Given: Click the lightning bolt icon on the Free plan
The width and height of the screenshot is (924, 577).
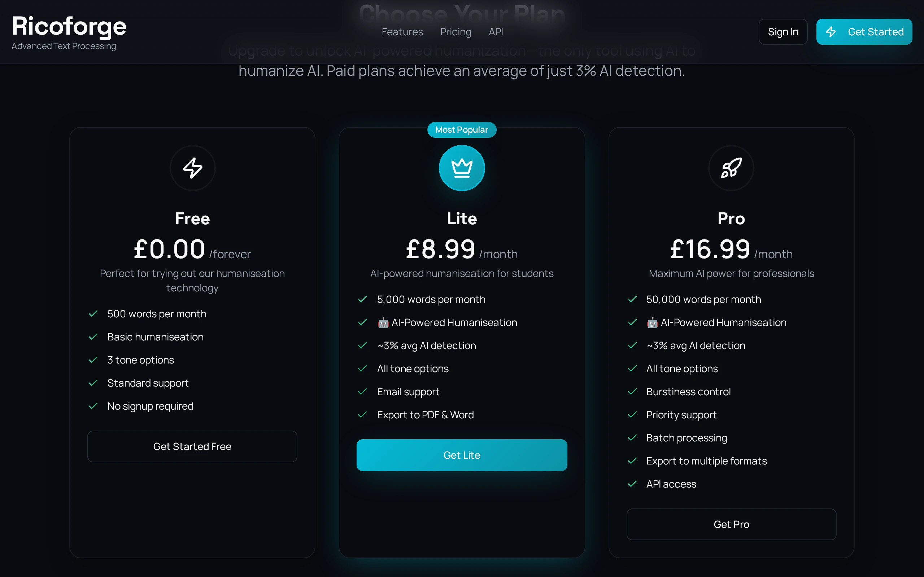Looking at the screenshot, I should click(x=192, y=168).
